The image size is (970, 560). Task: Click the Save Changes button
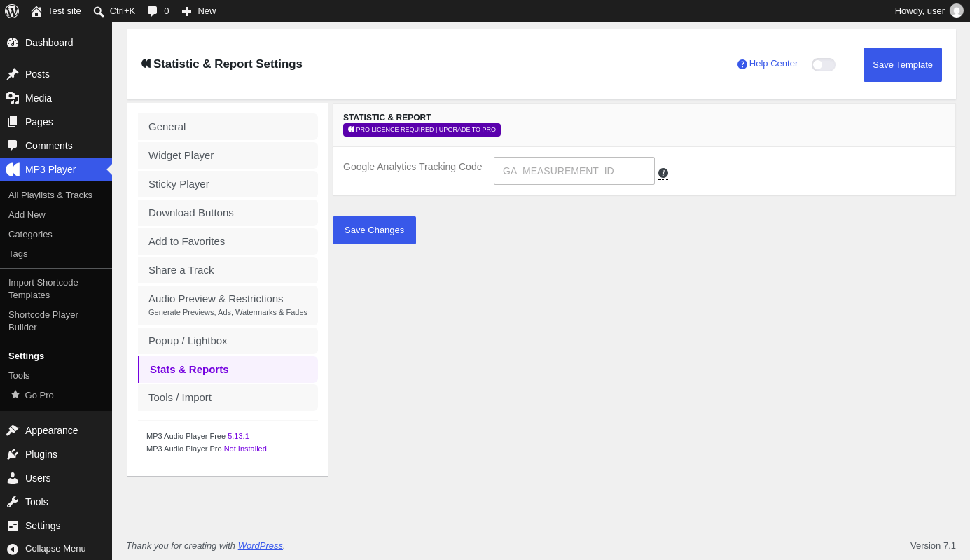pos(374,230)
